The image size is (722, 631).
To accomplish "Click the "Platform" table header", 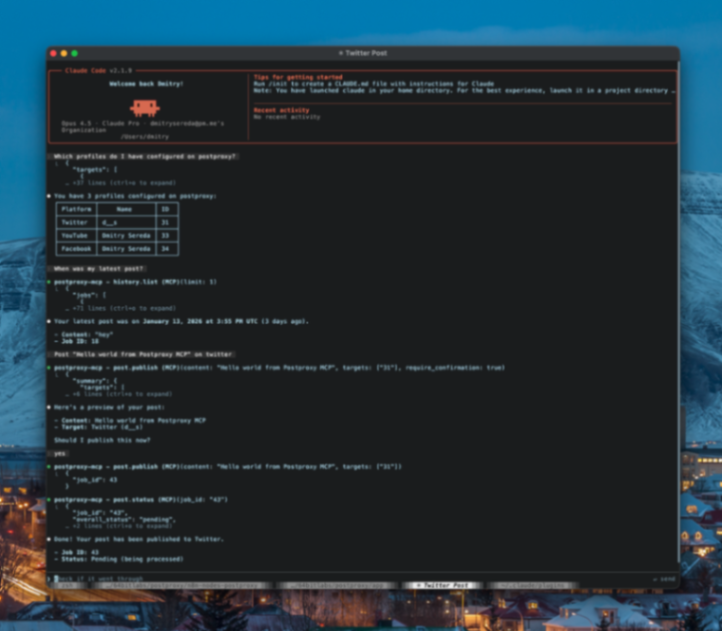I will 76,209.
